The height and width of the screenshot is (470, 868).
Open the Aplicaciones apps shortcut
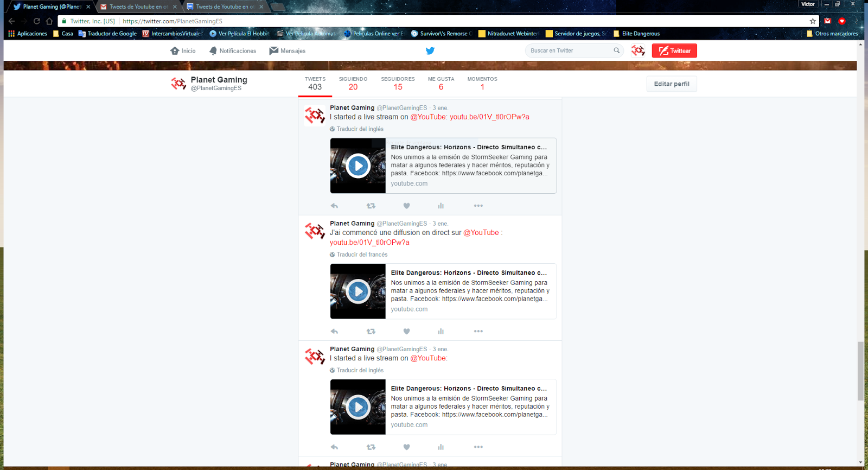click(28, 34)
